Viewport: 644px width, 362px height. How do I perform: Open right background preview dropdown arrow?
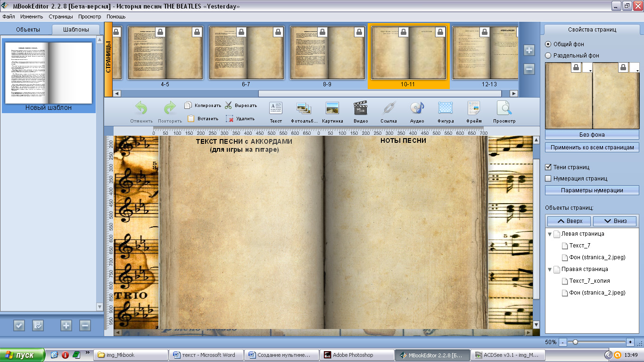635,68
